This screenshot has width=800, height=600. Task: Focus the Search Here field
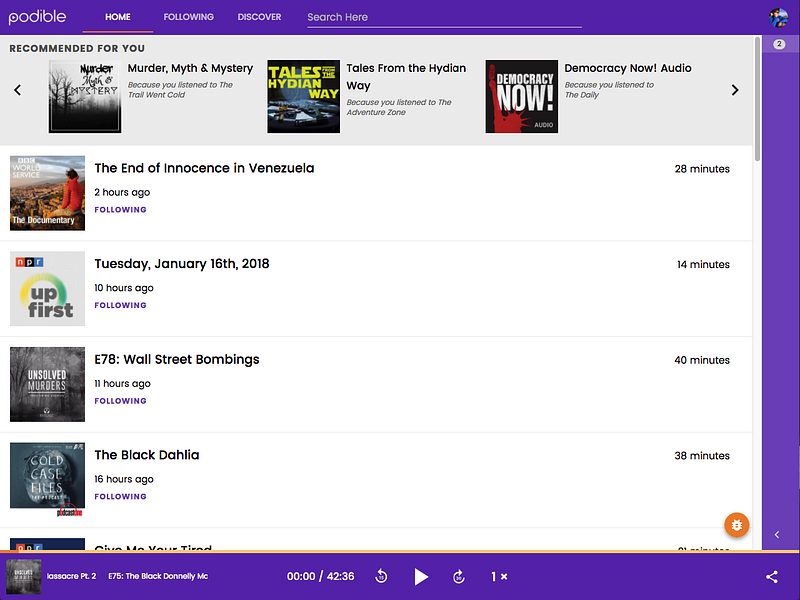pyautogui.click(x=444, y=17)
